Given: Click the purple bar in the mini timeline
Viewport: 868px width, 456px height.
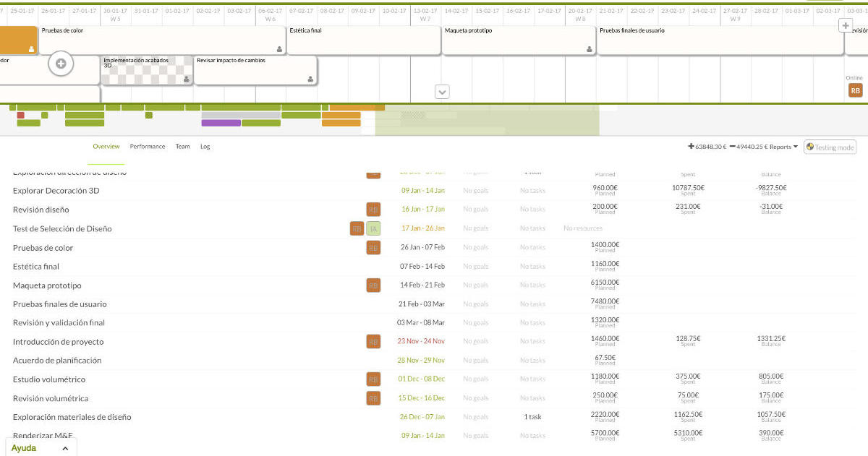Looking at the screenshot, I should point(221,123).
